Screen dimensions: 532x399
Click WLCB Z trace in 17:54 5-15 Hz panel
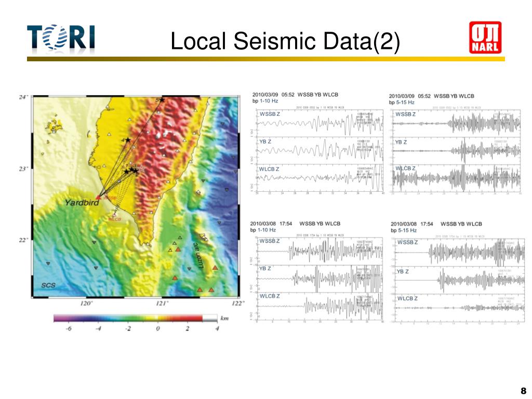pyautogui.click(x=460, y=308)
